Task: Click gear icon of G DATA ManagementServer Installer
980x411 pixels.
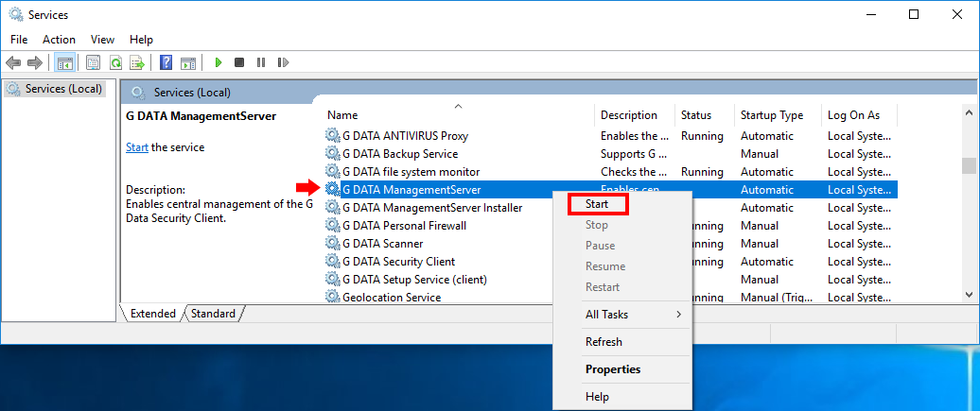Action: 333,207
